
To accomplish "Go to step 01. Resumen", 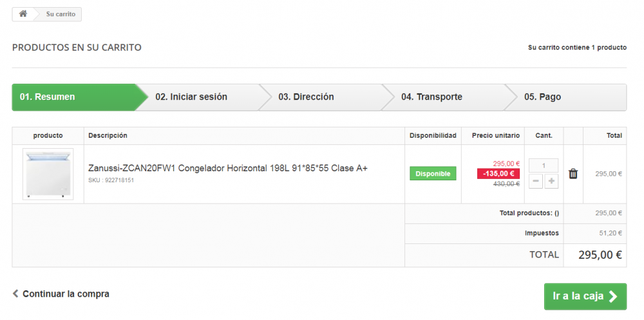I will (71, 97).
